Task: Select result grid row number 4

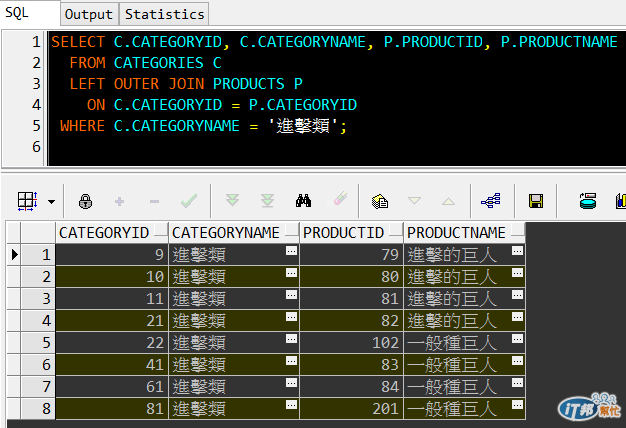Action: coord(38,320)
